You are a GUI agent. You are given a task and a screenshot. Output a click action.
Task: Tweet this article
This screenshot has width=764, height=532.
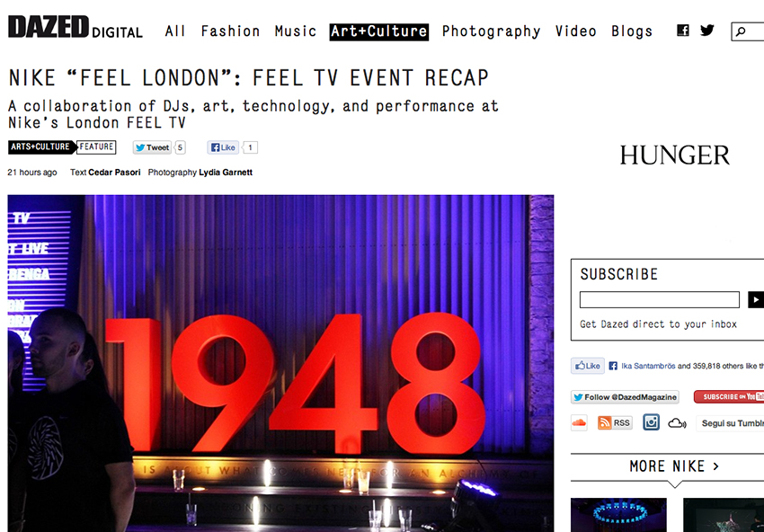pyautogui.click(x=153, y=147)
